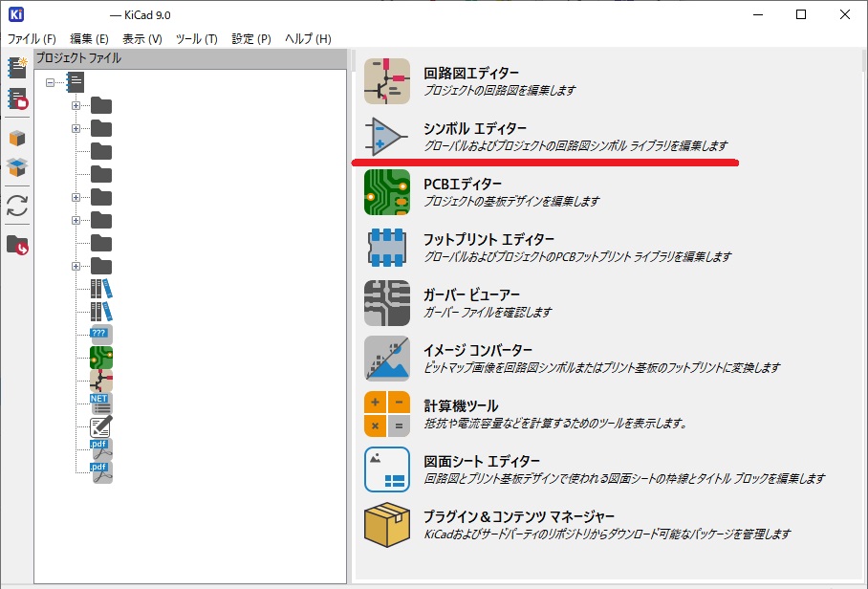Click the New Project icon in left toolbar
Image resolution: width=868 pixels, height=589 pixels.
coord(17,67)
